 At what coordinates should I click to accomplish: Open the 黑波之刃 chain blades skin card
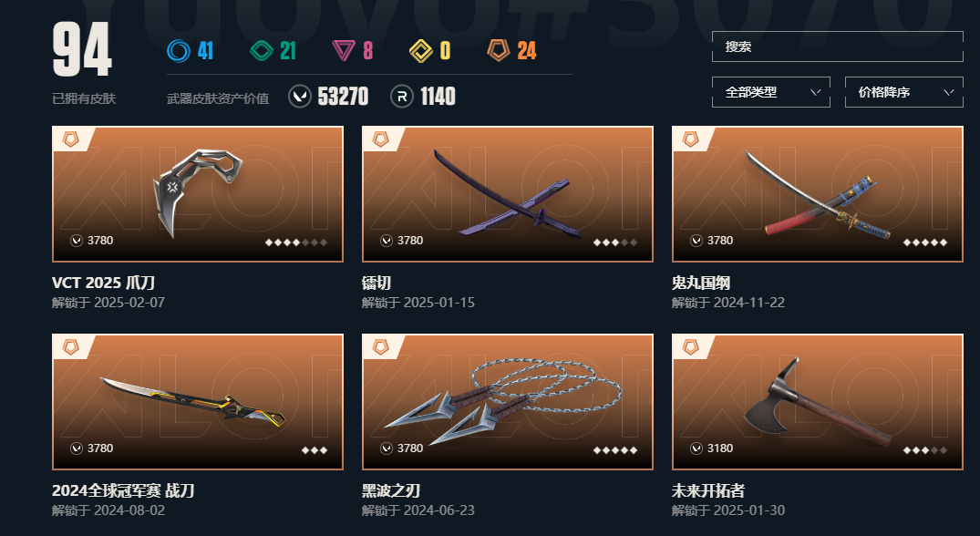click(508, 402)
